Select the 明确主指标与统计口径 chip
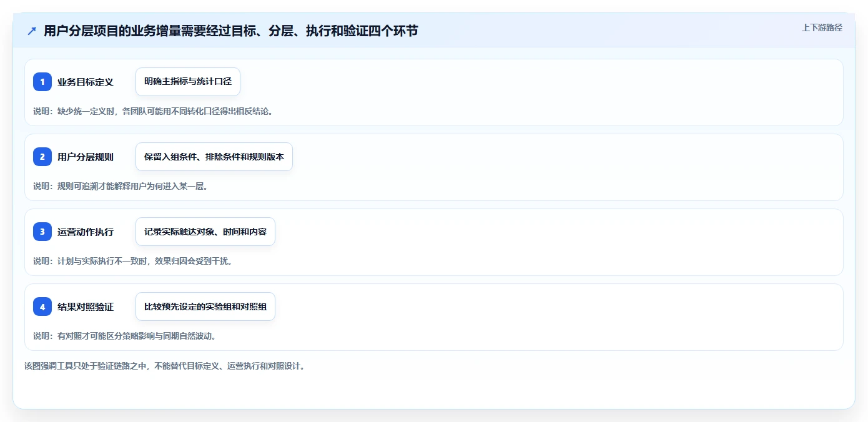 point(188,82)
